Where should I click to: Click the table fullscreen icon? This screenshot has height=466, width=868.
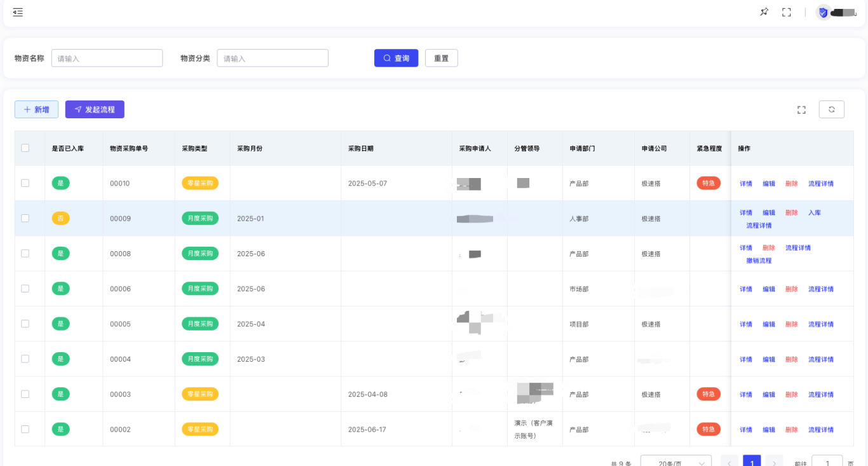pos(801,110)
